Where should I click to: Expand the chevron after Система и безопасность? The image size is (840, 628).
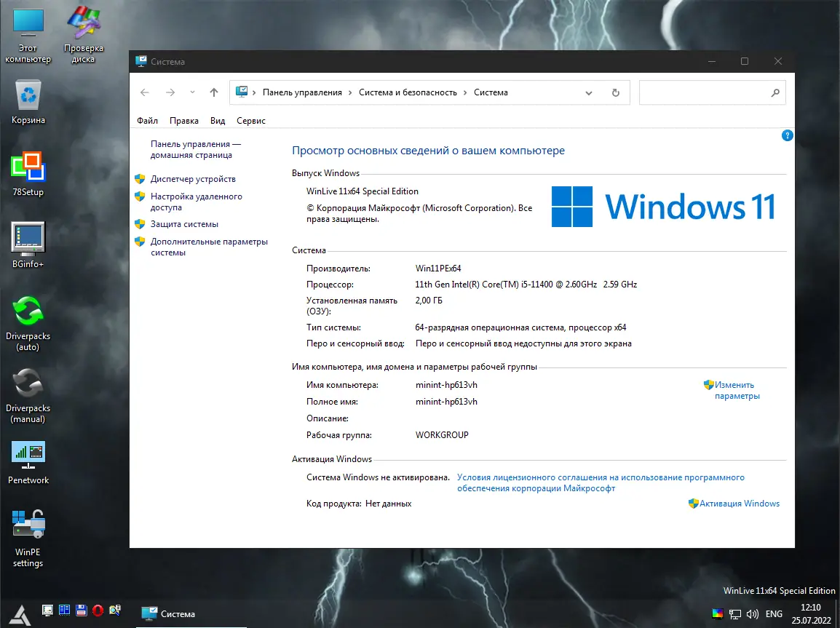pyautogui.click(x=466, y=92)
